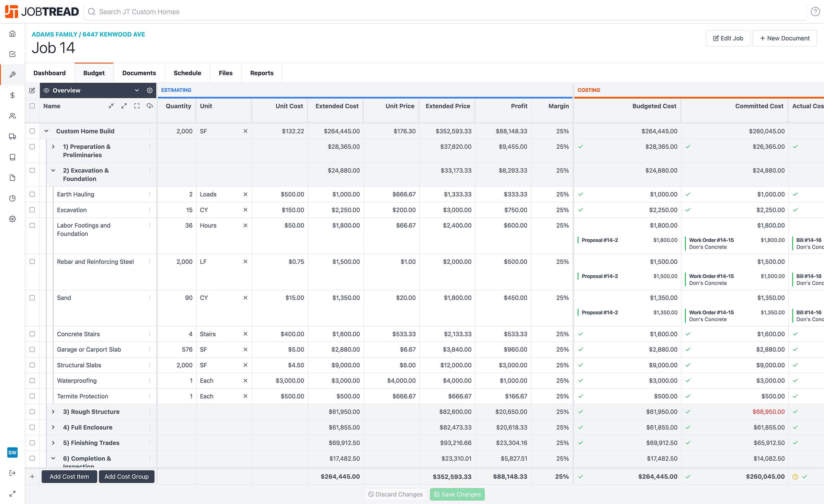824x504 pixels.
Task: Click the help question mark icon
Action: [815, 12]
